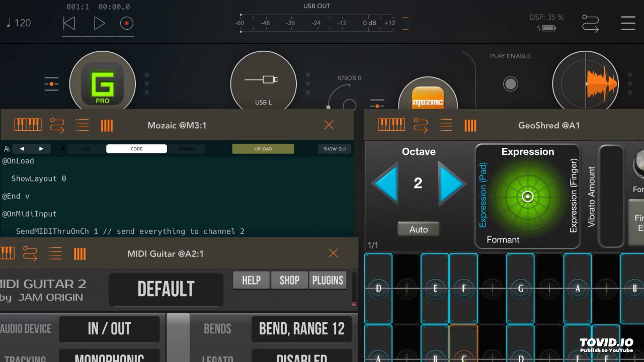Open parameters bars icon in MIDI Guitar window
Viewport: 644px width, 362px height.
coord(80,253)
